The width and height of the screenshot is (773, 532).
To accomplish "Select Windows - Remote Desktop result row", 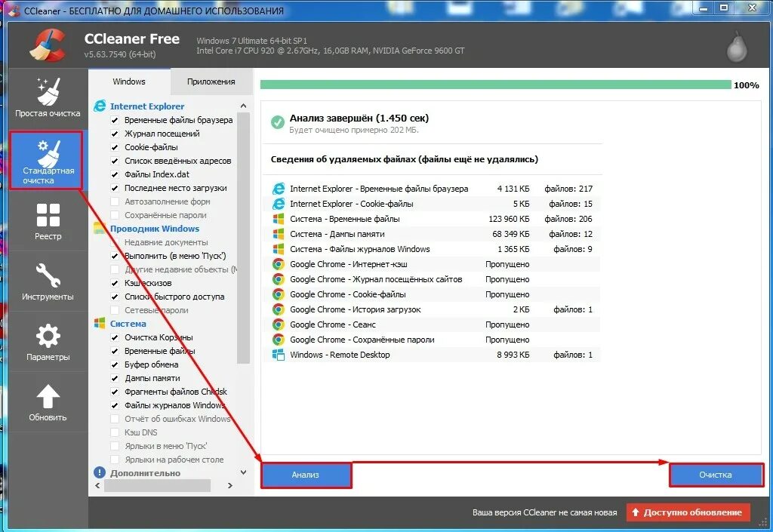I will (431, 355).
